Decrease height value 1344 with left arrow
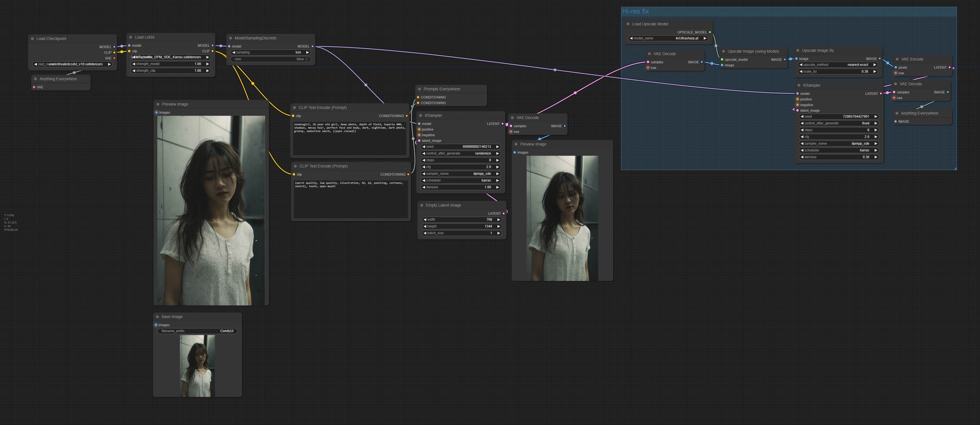 [x=425, y=226]
